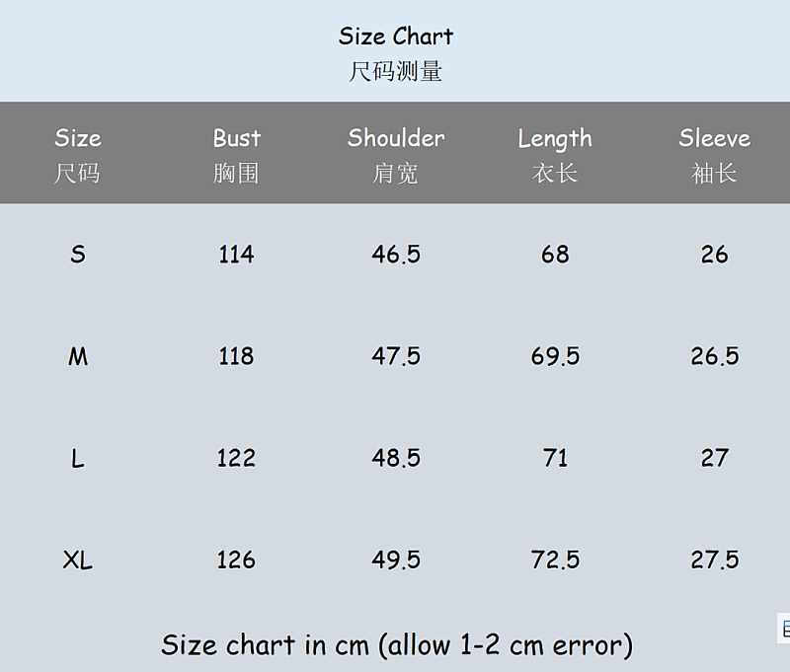Select the Bust column header
Image resolution: width=790 pixels, height=672 pixels.
point(236,155)
